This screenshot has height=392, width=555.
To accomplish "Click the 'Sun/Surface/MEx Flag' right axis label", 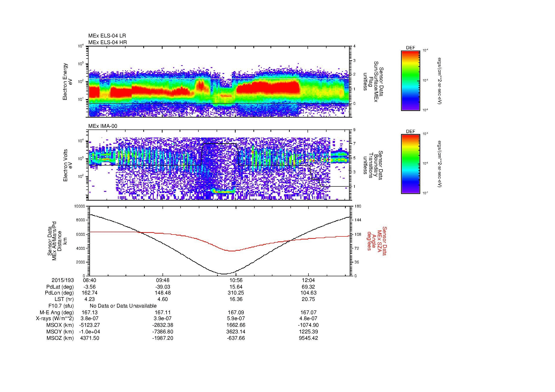I will click(373, 82).
